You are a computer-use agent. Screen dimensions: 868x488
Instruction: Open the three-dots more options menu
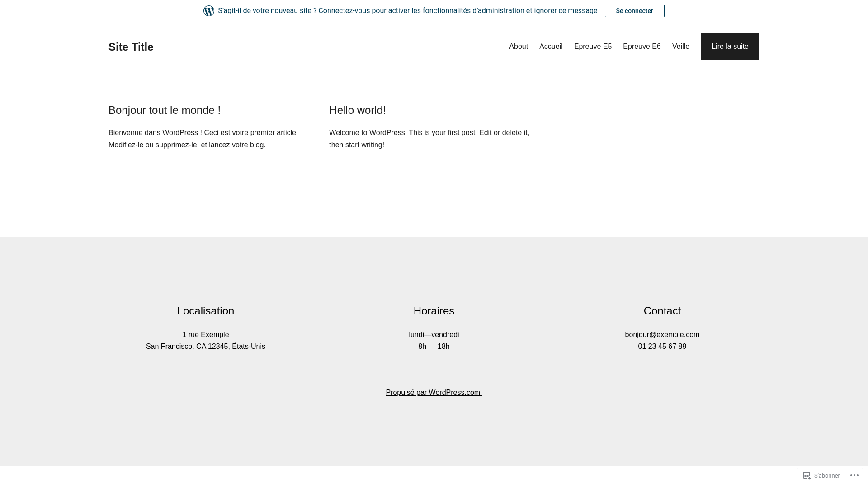(854, 475)
